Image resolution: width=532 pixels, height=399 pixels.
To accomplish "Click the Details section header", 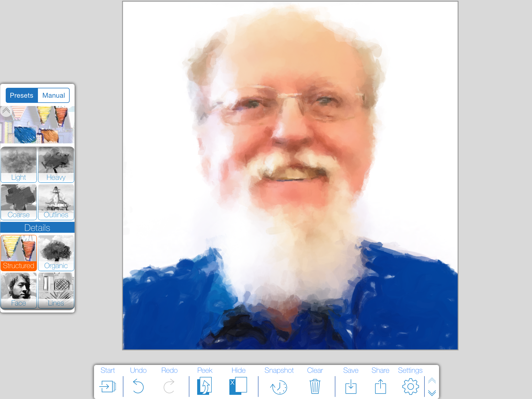I will 37,228.
